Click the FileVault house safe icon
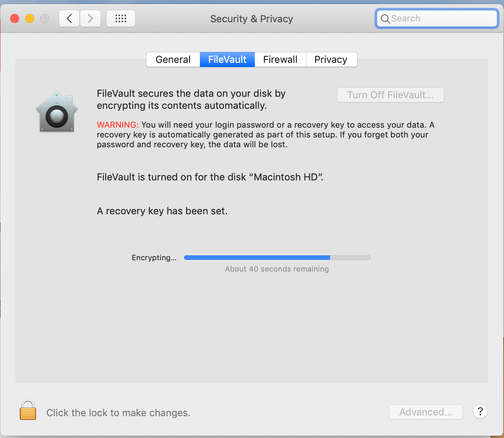The height and width of the screenshot is (438, 504). click(x=57, y=112)
